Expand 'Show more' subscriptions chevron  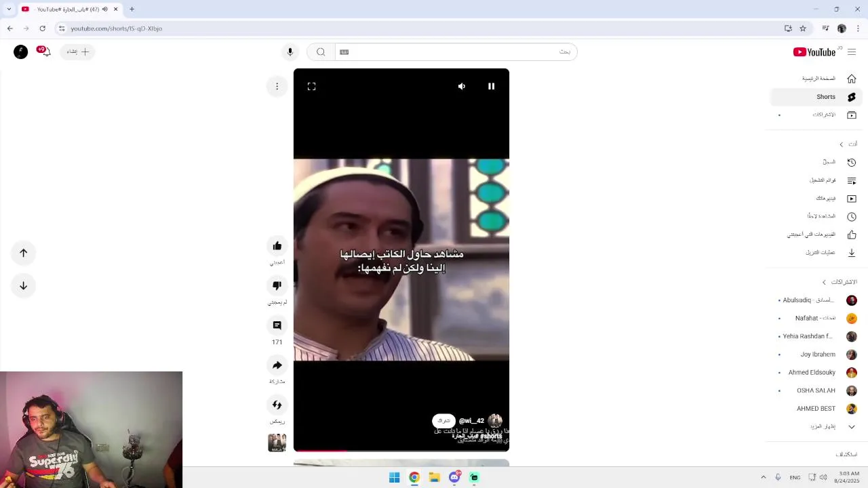852,427
